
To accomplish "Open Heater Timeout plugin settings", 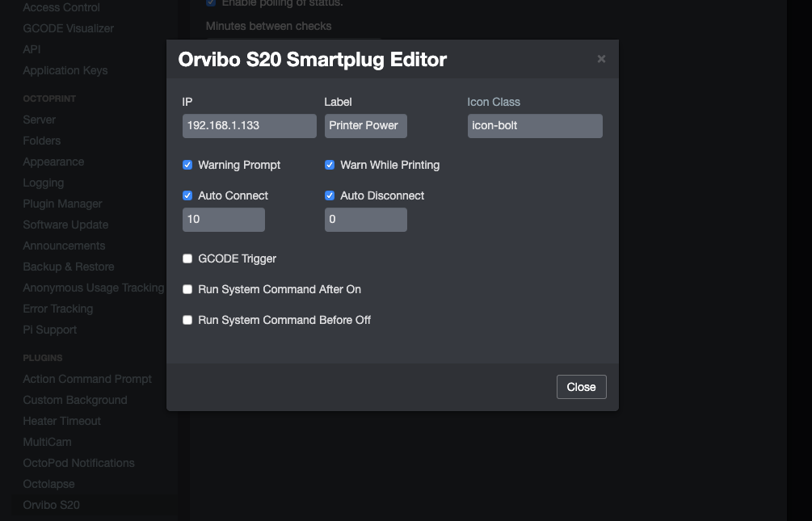I will [x=61, y=421].
